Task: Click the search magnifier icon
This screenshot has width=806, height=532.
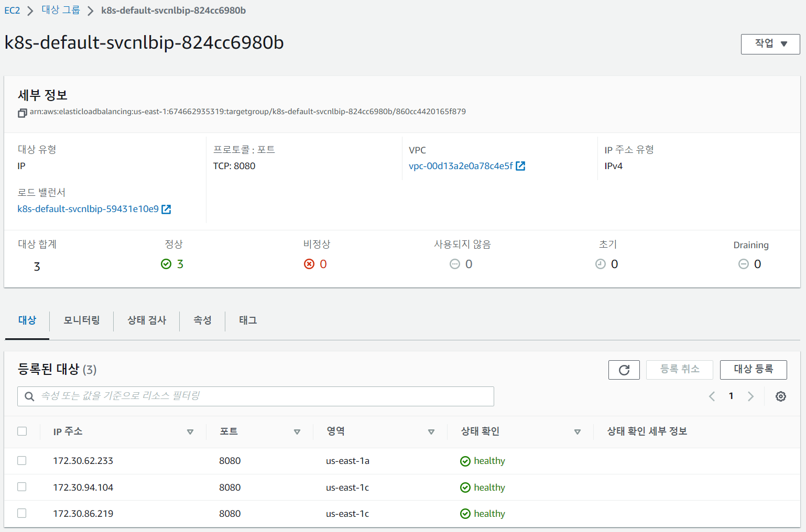Action: pyautogui.click(x=30, y=396)
